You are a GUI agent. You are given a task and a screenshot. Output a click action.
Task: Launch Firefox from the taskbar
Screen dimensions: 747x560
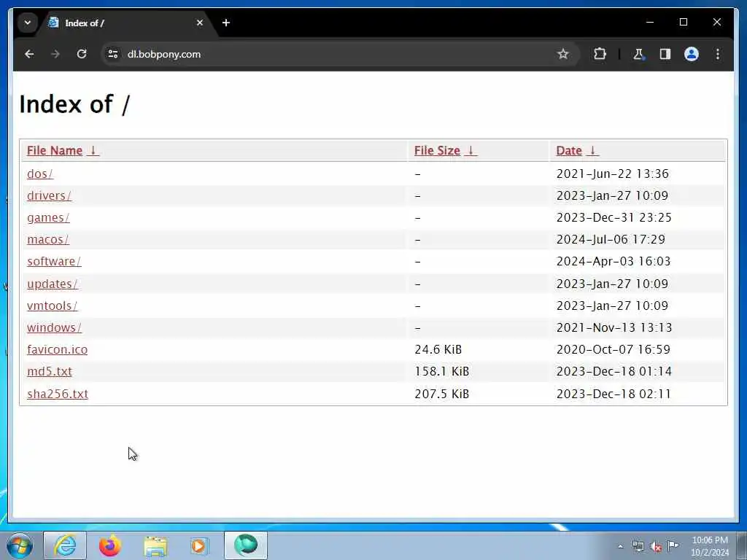coord(110,545)
